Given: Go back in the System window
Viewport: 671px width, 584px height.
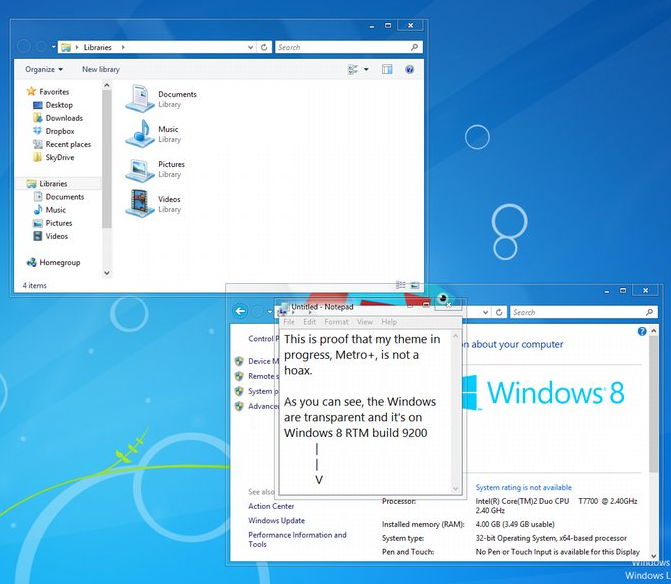Looking at the screenshot, I should pyautogui.click(x=240, y=311).
